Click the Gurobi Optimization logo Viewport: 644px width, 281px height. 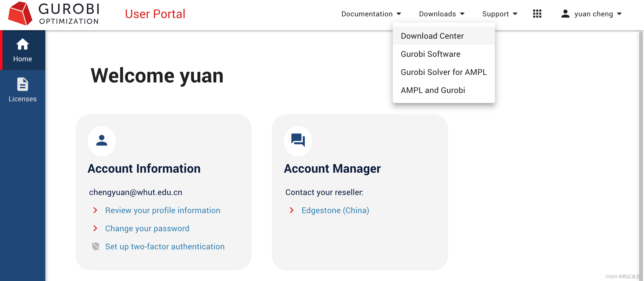[x=54, y=14]
